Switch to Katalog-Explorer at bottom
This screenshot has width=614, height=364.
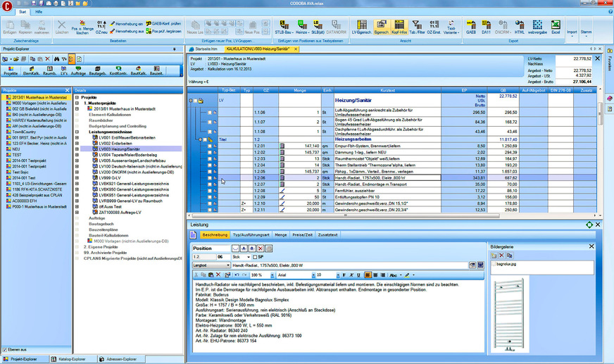73,359
